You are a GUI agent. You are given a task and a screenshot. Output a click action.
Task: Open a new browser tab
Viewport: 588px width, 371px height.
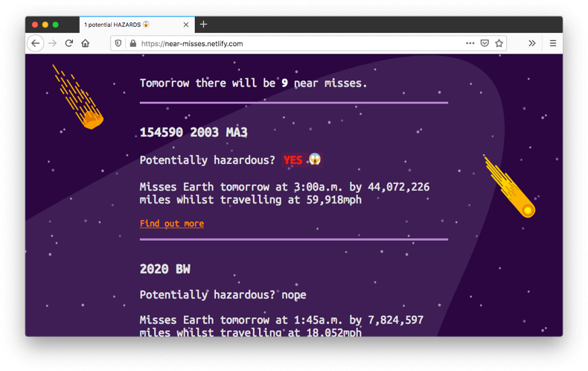point(204,25)
